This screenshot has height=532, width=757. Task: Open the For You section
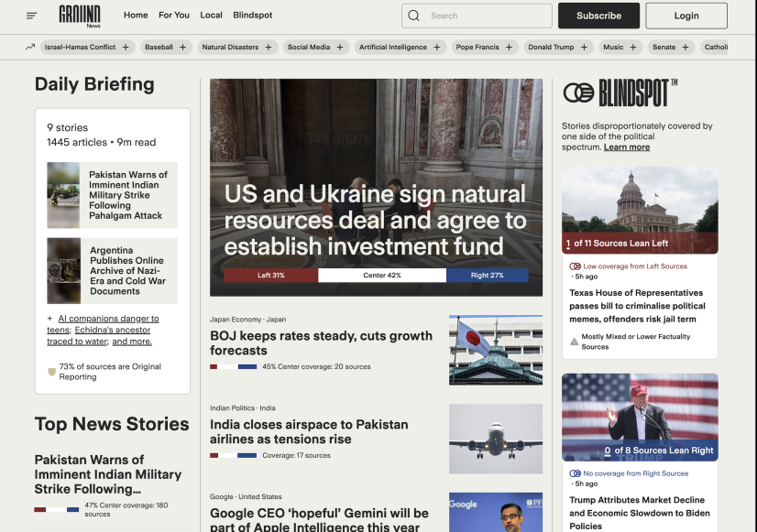click(x=174, y=16)
